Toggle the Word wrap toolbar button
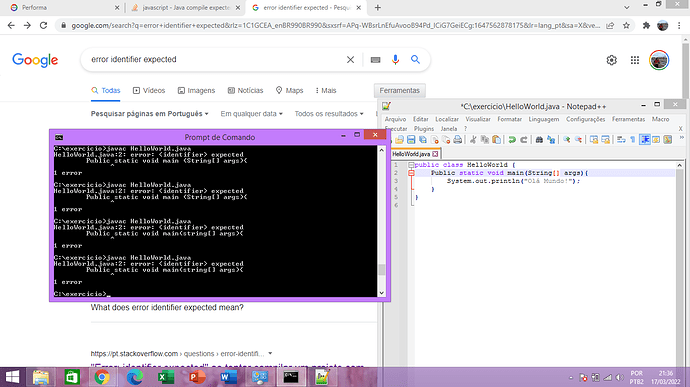The height and width of the screenshot is (387, 690). click(x=621, y=140)
